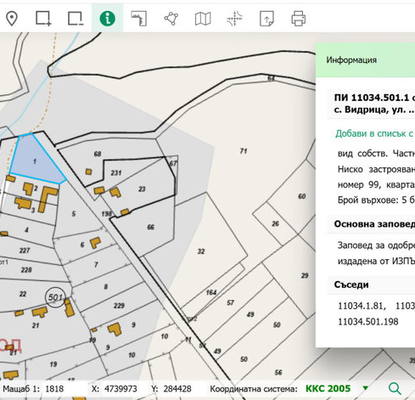Click parcel 32 on the map
This screenshot has width=415, height=400.
tap(201, 251)
